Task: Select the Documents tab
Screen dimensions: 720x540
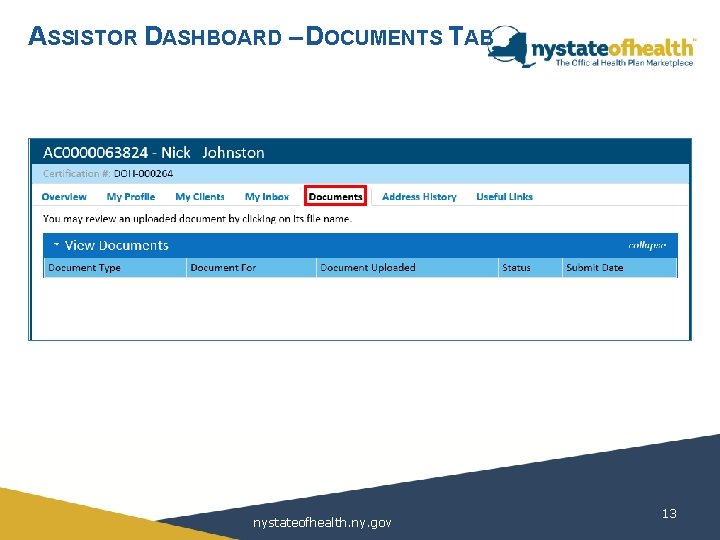Action: point(335,196)
